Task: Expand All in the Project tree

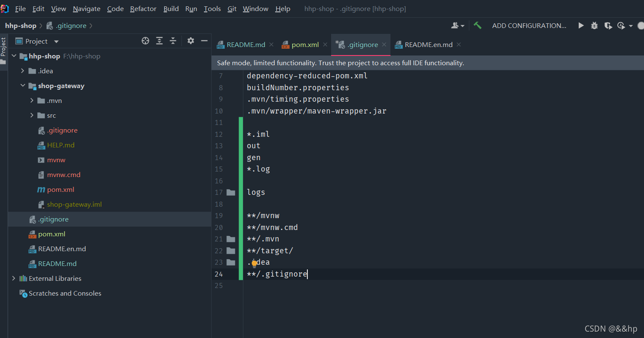Action: (159, 41)
